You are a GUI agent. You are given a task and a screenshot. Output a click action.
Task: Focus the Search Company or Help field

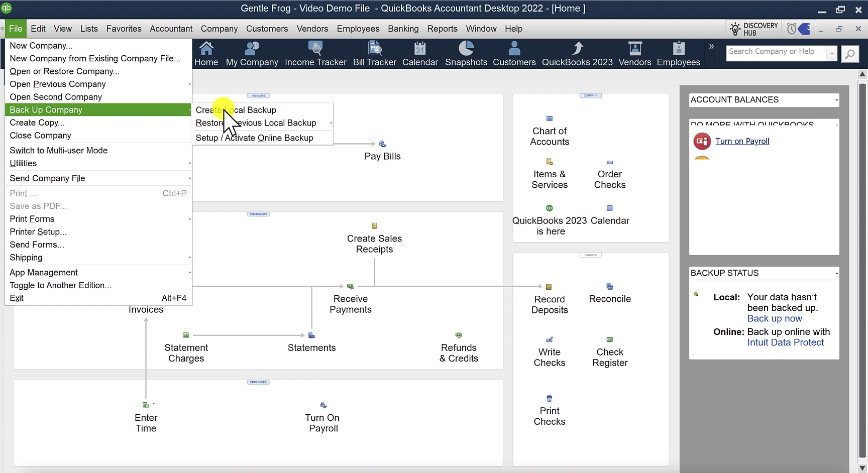[x=777, y=52]
